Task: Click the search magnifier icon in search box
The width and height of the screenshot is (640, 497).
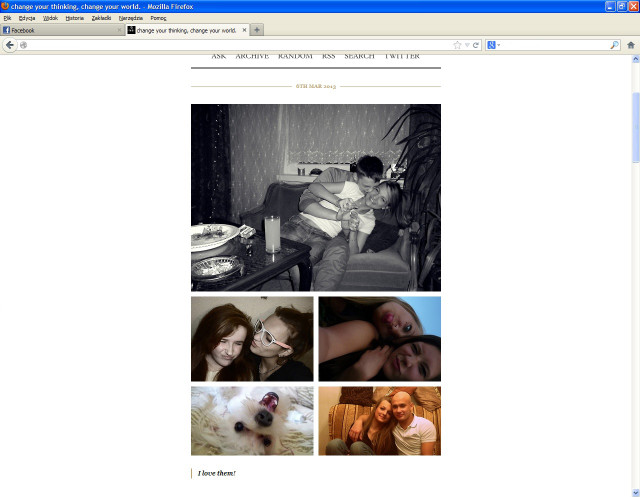Action: tap(614, 45)
